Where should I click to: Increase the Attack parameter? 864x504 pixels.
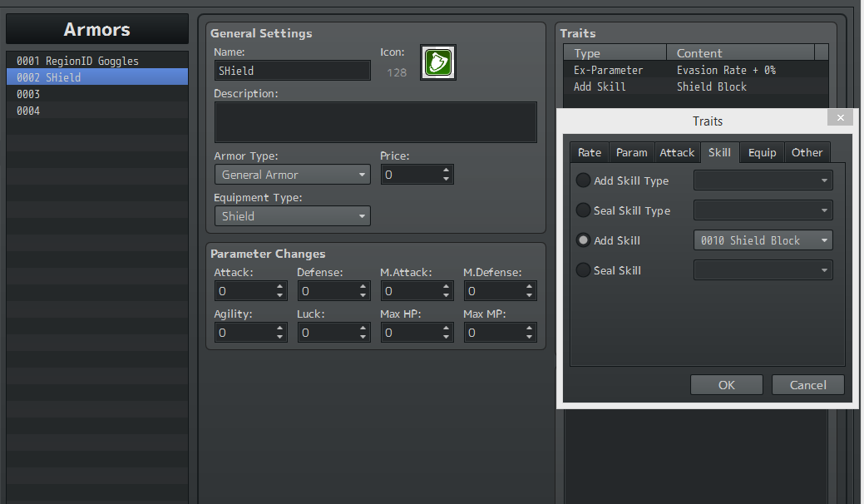click(280, 286)
